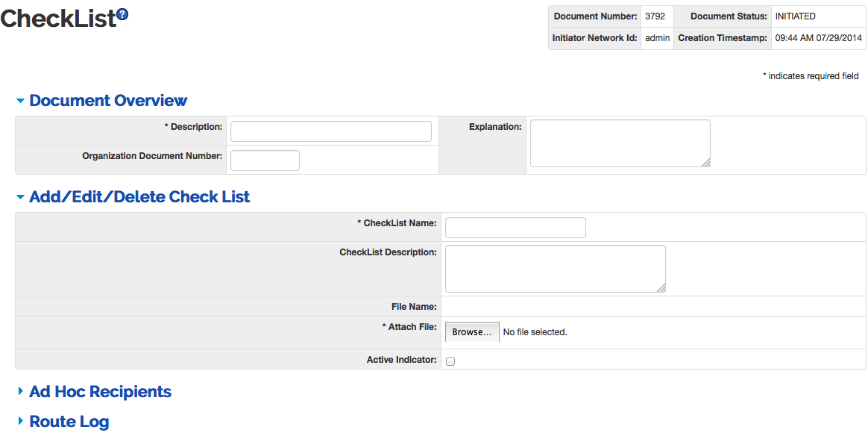868x433 pixels.
Task: Click the document number value 3792
Action: (x=655, y=16)
